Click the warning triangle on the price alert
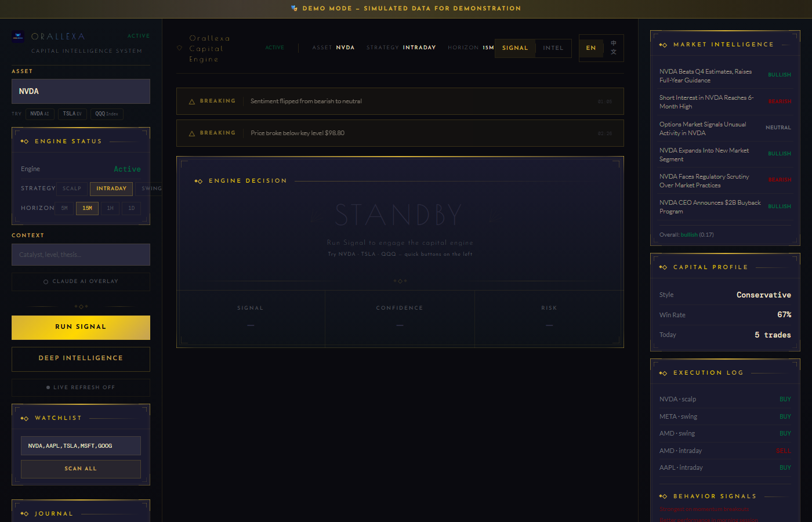Viewport: 812px width, 522px height. coord(191,133)
